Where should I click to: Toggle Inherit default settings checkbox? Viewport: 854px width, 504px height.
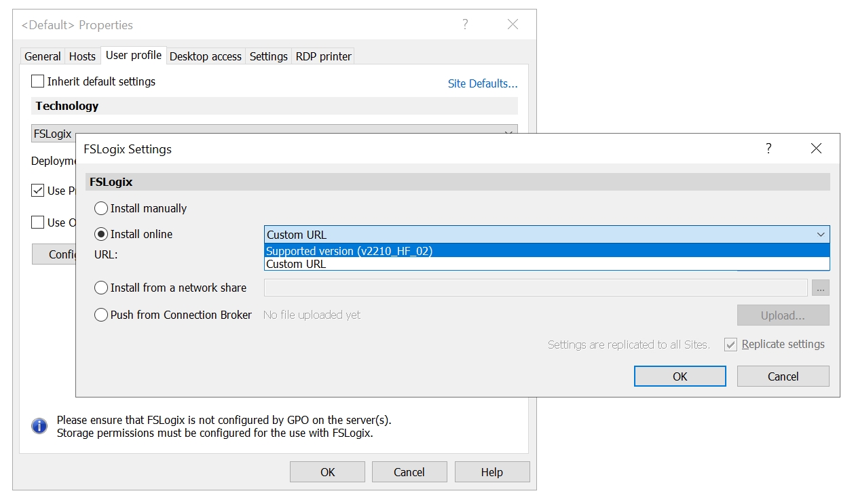click(x=38, y=81)
